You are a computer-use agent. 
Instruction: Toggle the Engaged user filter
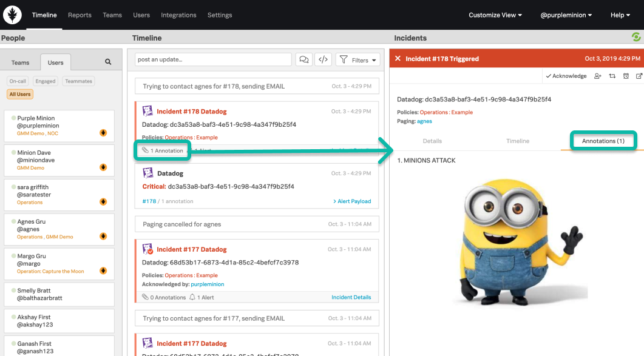[45, 81]
